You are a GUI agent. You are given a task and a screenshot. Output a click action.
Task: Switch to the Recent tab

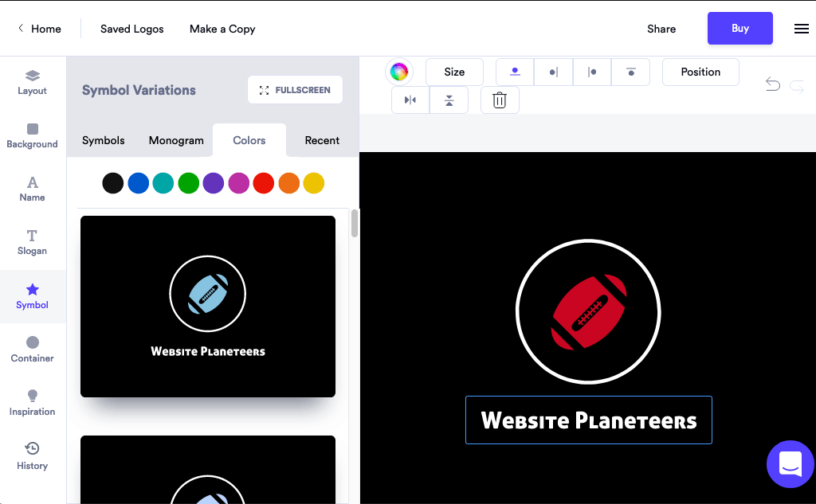pyautogui.click(x=322, y=140)
